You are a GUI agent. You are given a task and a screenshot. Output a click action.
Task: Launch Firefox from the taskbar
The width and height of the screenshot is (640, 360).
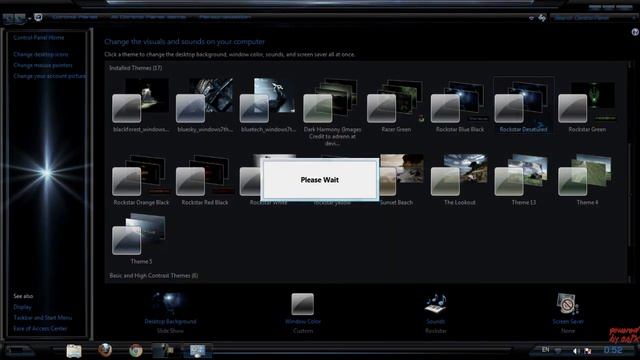pos(105,350)
